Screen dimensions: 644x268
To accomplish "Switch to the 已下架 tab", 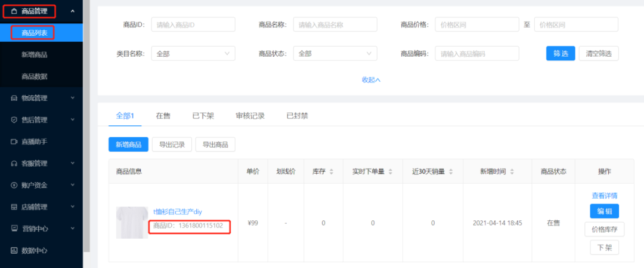I will (x=203, y=116).
